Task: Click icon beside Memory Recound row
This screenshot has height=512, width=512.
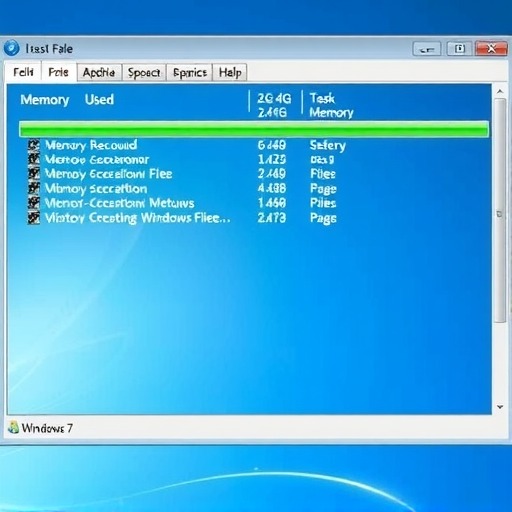Action: (x=33, y=145)
